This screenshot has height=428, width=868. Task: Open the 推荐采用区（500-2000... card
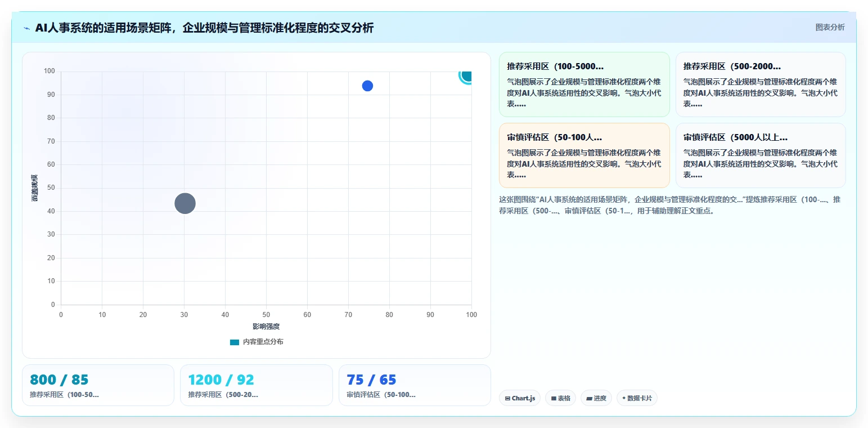(x=761, y=84)
